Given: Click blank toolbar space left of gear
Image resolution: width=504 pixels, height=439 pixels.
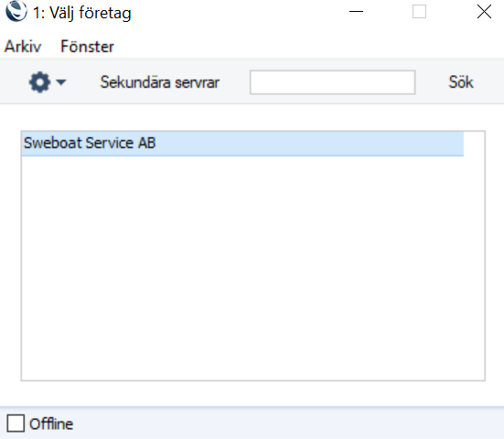Looking at the screenshot, I should point(14,81).
